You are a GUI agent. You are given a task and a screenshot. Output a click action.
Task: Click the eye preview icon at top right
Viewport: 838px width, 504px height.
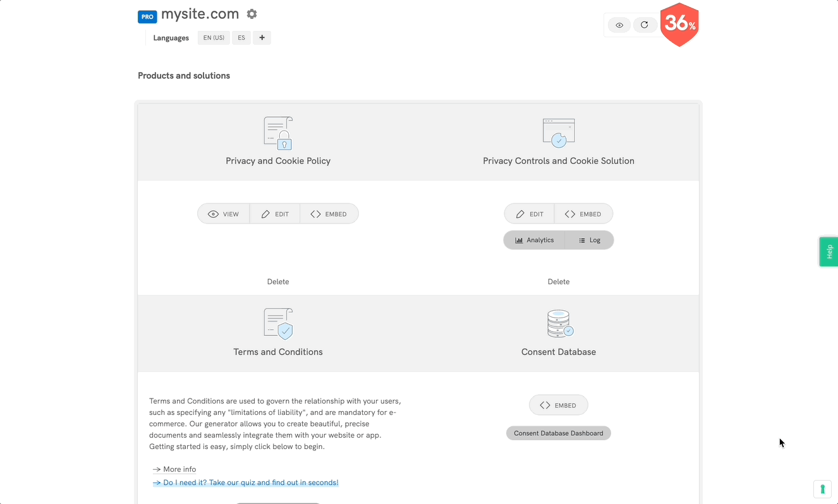pyautogui.click(x=619, y=25)
